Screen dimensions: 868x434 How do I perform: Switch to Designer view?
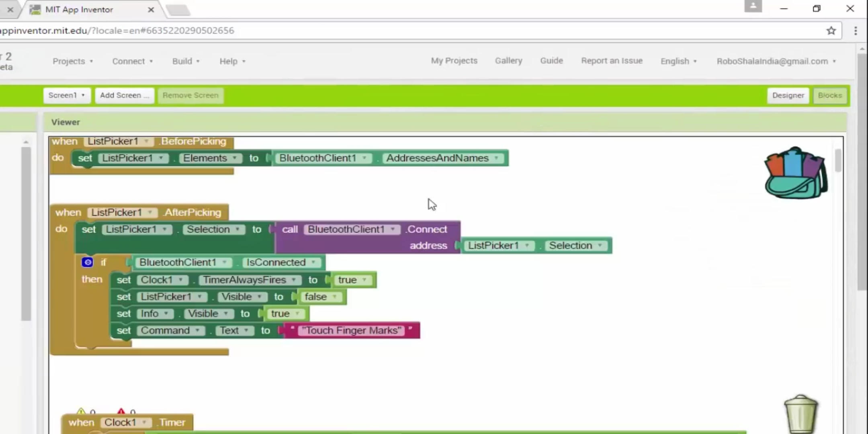click(x=788, y=95)
